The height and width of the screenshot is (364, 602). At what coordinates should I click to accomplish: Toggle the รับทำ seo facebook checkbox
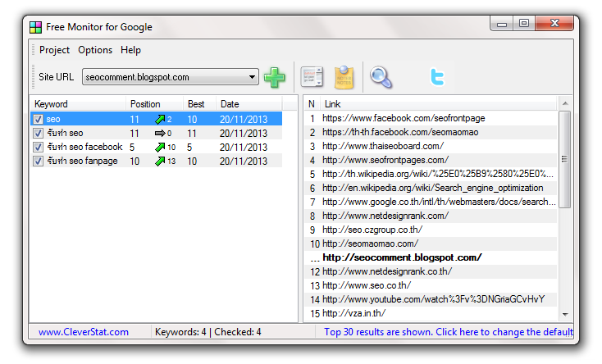(38, 147)
